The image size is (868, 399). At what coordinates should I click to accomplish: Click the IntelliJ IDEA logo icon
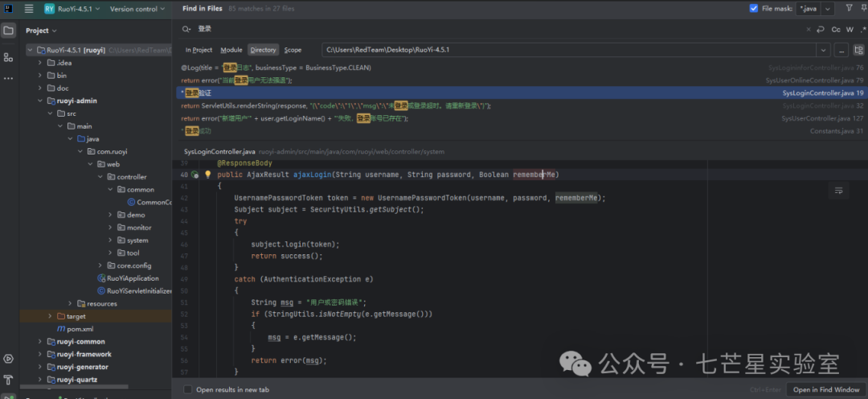point(8,9)
